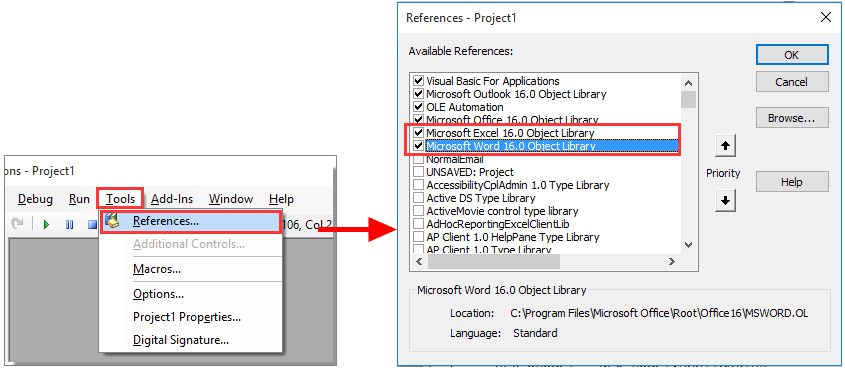Check UNSAVED: Project reference box
Viewport: 845px width, 370px height.
click(418, 172)
